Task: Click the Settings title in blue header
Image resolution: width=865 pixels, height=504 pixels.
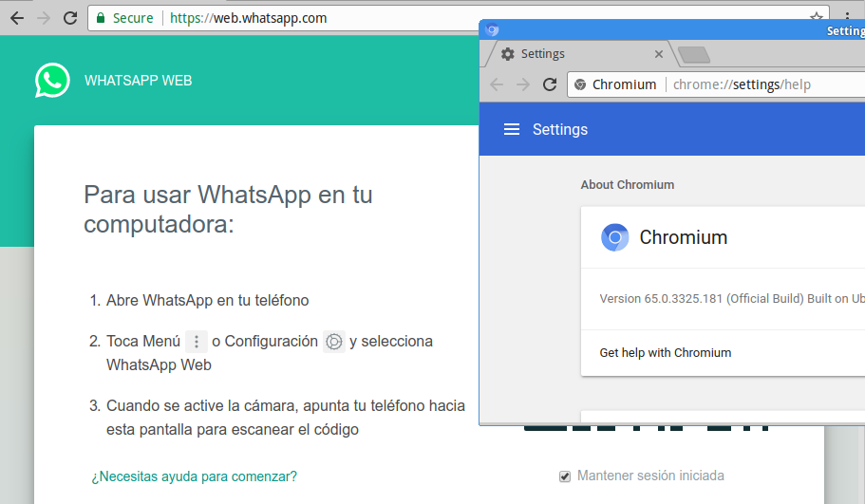Action: coord(560,130)
